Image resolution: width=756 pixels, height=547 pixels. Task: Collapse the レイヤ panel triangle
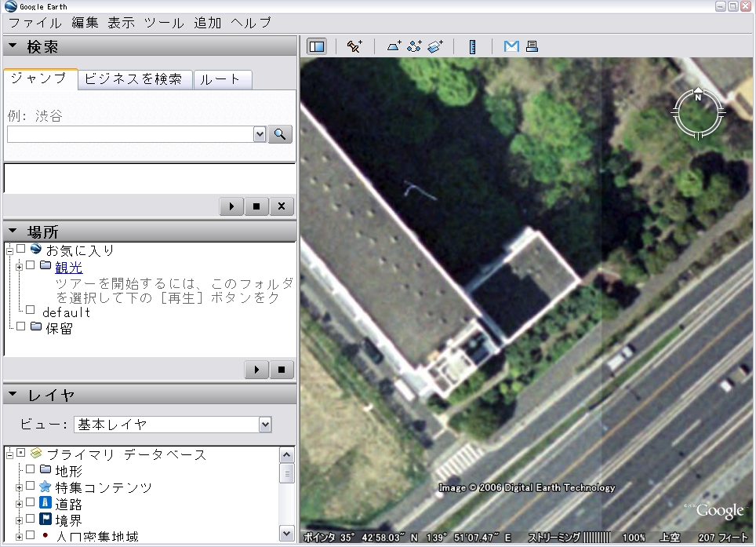[x=13, y=394]
